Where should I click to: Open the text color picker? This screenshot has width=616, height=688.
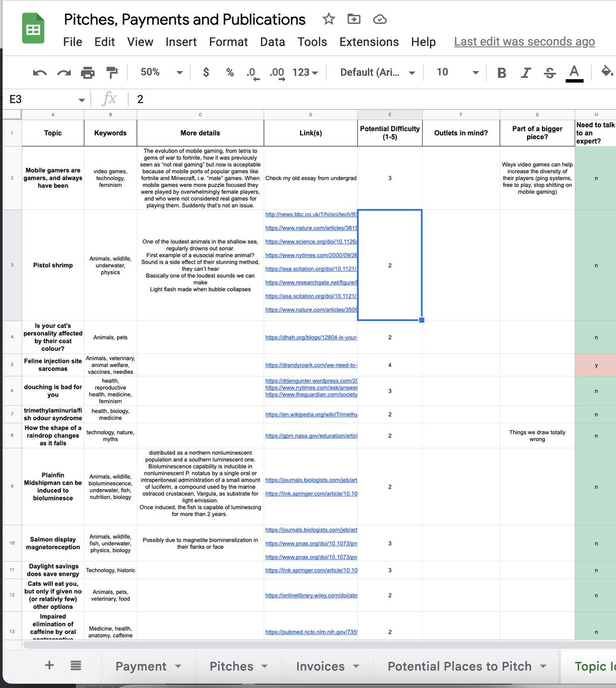coord(574,73)
